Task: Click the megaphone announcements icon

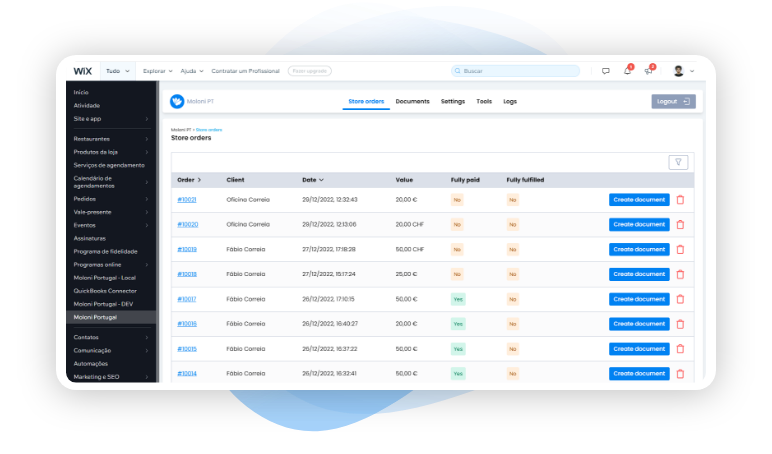Action: (649, 71)
